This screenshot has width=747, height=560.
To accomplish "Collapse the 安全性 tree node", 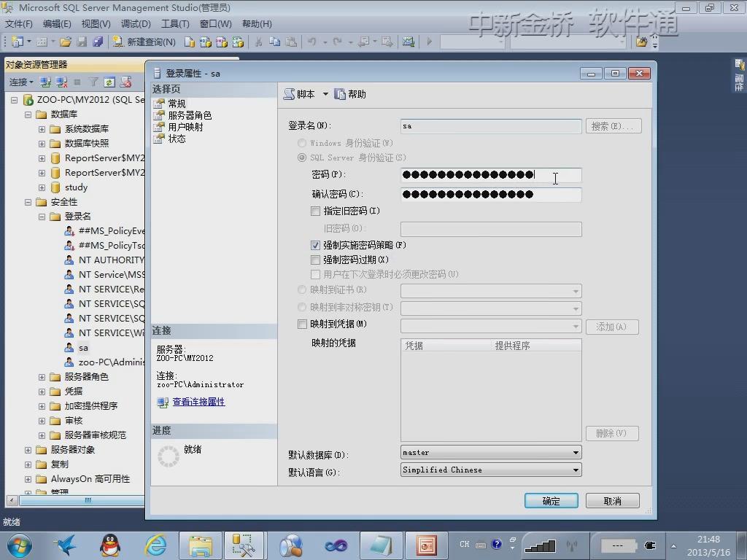I will [x=28, y=203].
